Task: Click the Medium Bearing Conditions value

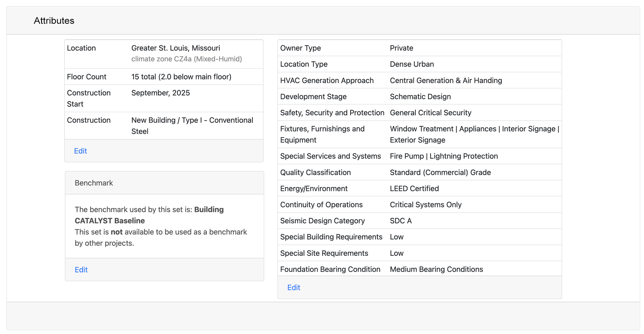Action: pyautogui.click(x=436, y=269)
